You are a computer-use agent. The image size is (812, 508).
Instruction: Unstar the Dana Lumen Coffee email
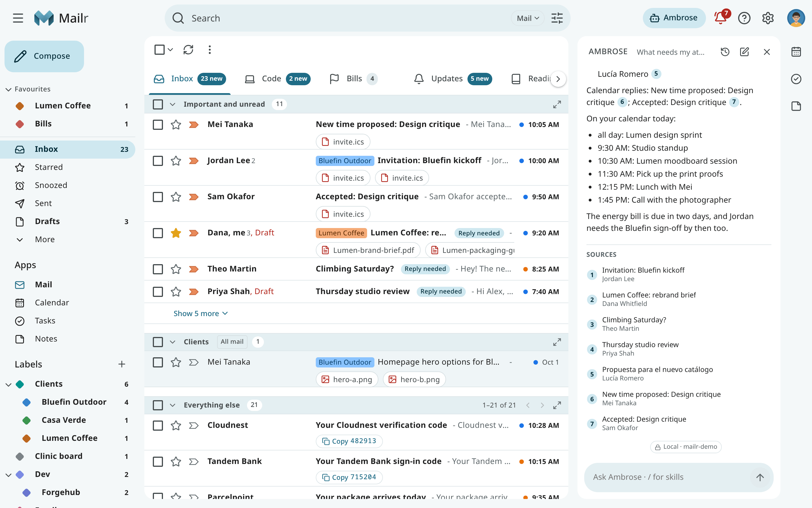click(x=176, y=233)
